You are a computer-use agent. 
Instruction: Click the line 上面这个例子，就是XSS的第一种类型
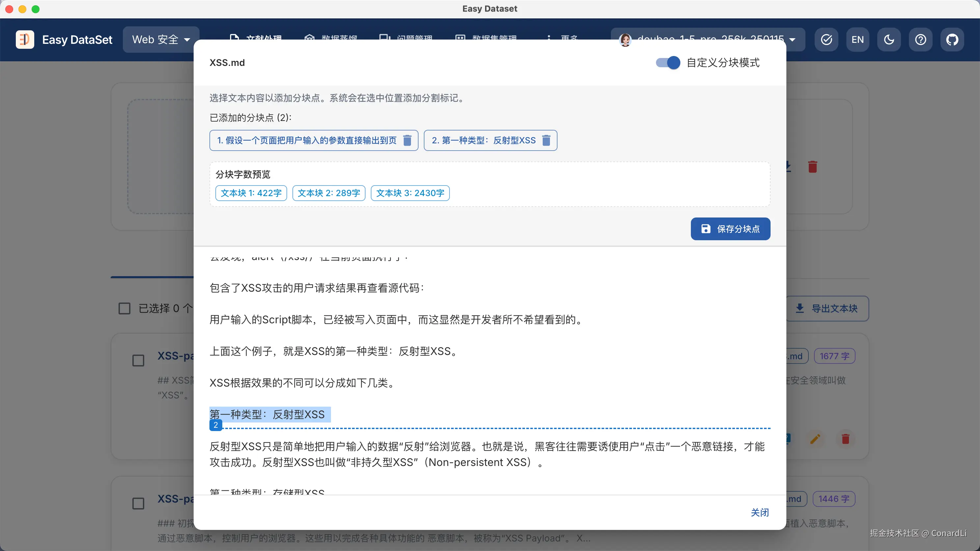[x=334, y=351]
